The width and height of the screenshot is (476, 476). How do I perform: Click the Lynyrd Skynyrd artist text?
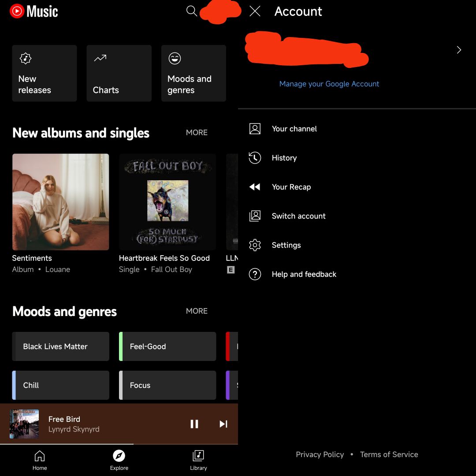[x=74, y=429]
